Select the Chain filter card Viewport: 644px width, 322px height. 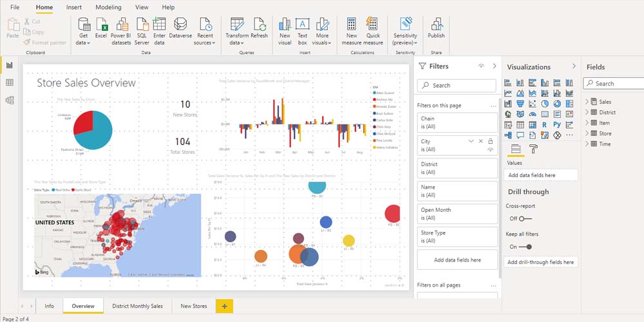457,122
